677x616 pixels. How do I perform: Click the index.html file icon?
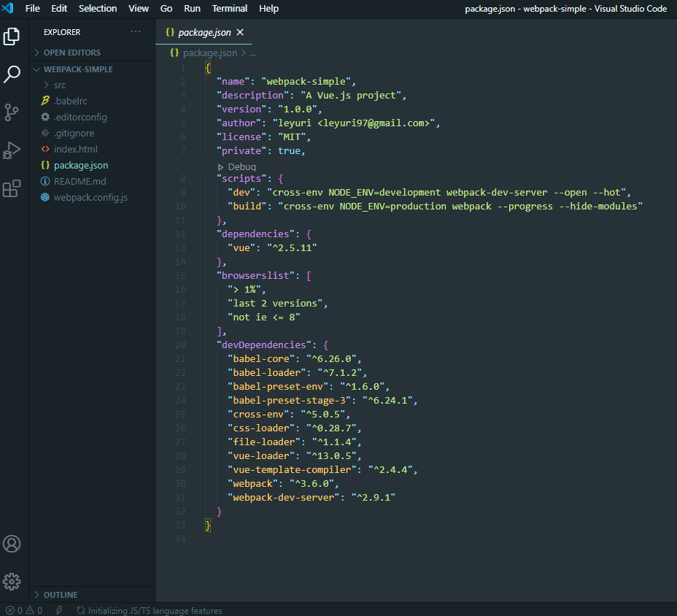coord(45,149)
